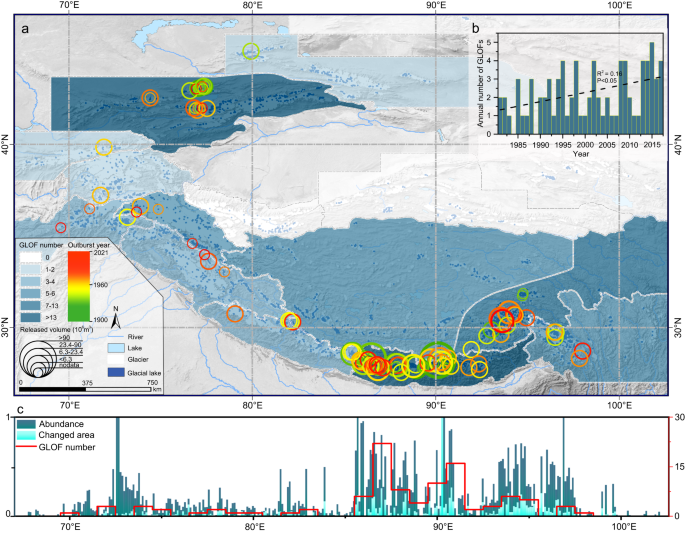Click the black-and-white scale bar

click(85, 389)
